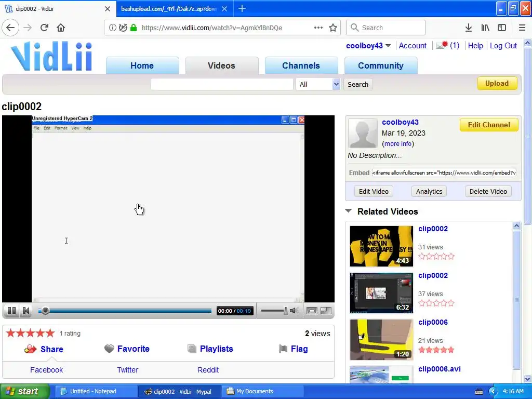This screenshot has width=532, height=399.
Task: Open inbox messages envelope icon
Action: coord(442,45)
